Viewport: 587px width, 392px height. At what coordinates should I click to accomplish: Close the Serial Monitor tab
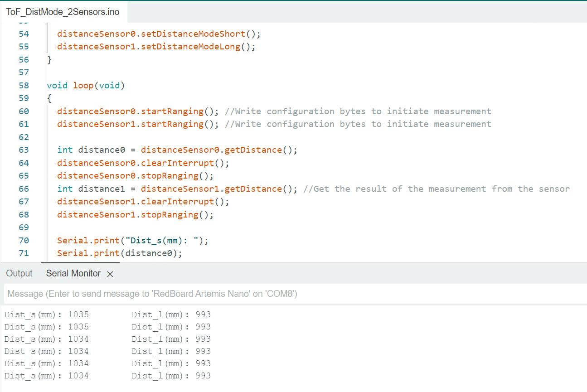(110, 274)
